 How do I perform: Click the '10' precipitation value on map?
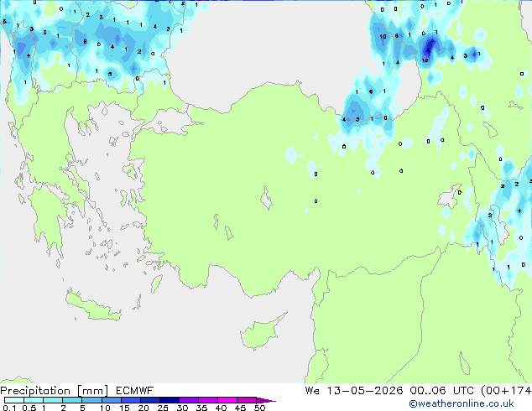click(x=383, y=37)
